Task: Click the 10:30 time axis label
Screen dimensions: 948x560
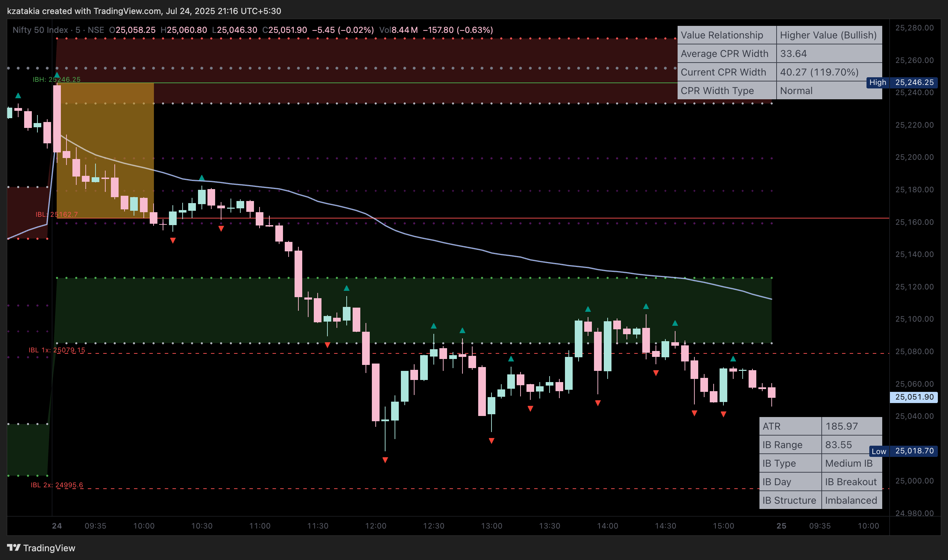Action: tap(202, 526)
